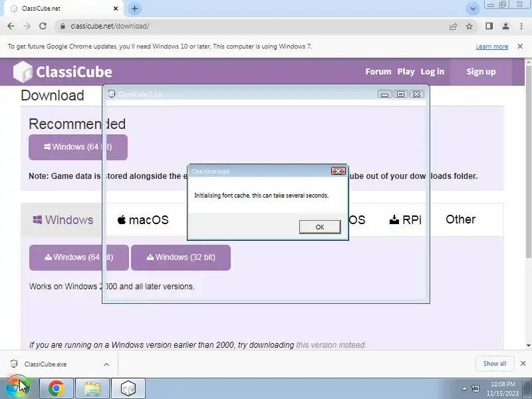The image size is (532, 399).
Task: Select the macOS platform tab
Action: point(143,220)
